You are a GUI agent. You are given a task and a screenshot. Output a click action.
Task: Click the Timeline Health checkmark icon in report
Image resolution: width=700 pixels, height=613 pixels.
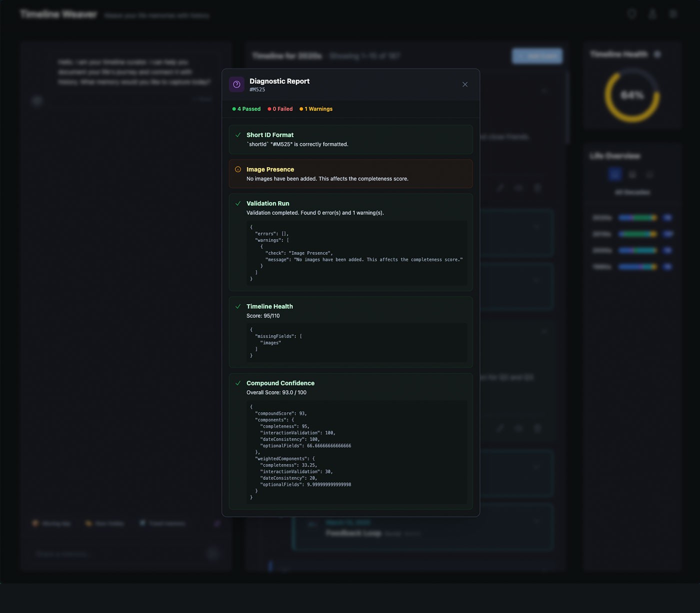238,306
